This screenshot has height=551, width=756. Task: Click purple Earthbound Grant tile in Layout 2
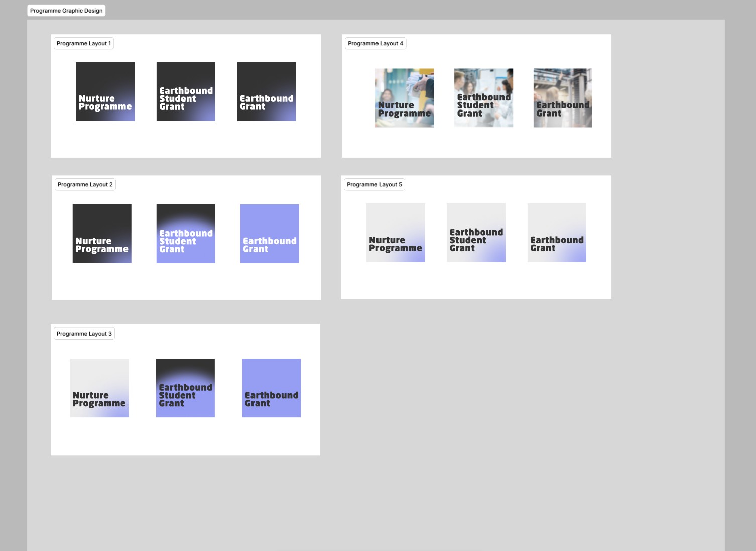[270, 234]
